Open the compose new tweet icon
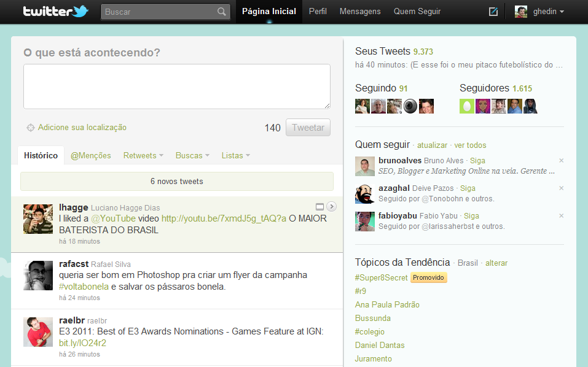 pos(493,12)
